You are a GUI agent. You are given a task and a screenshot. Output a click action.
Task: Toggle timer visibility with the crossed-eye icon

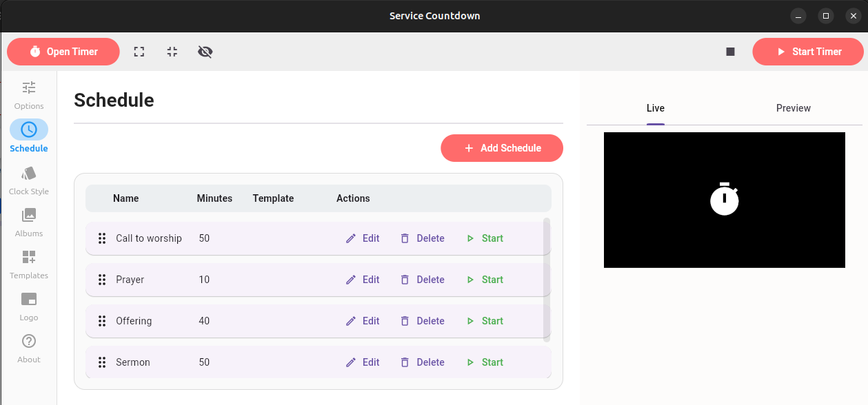coord(205,52)
